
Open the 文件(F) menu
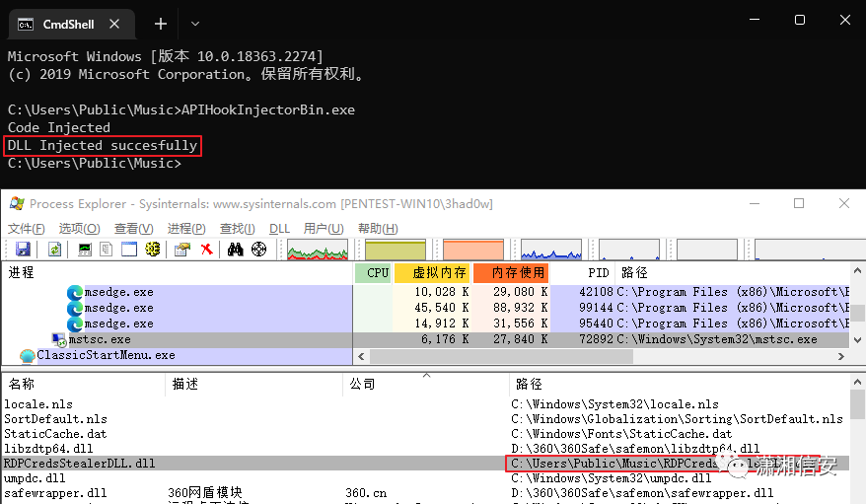26,229
